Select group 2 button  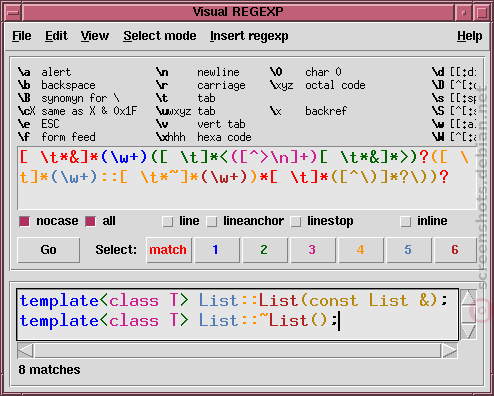[265, 250]
